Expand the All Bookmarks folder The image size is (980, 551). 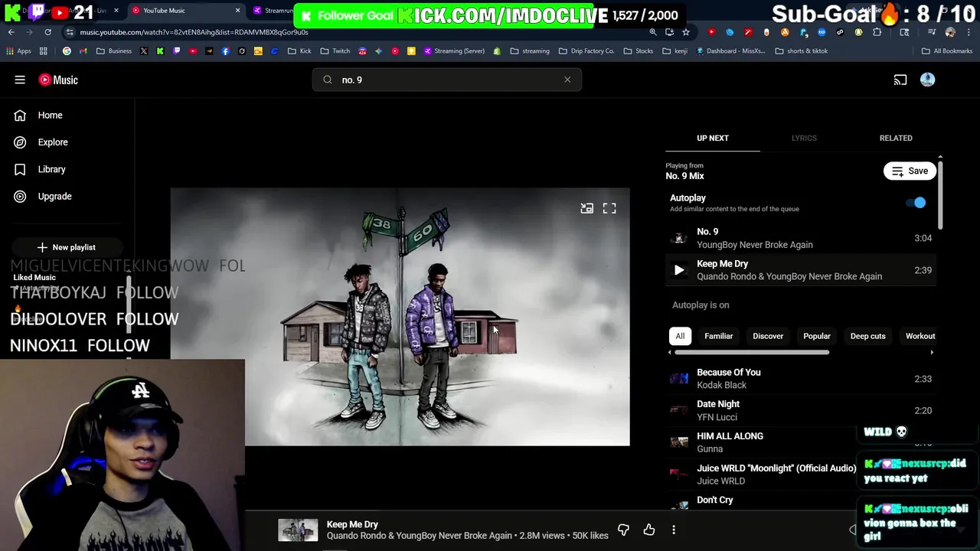[x=947, y=51]
